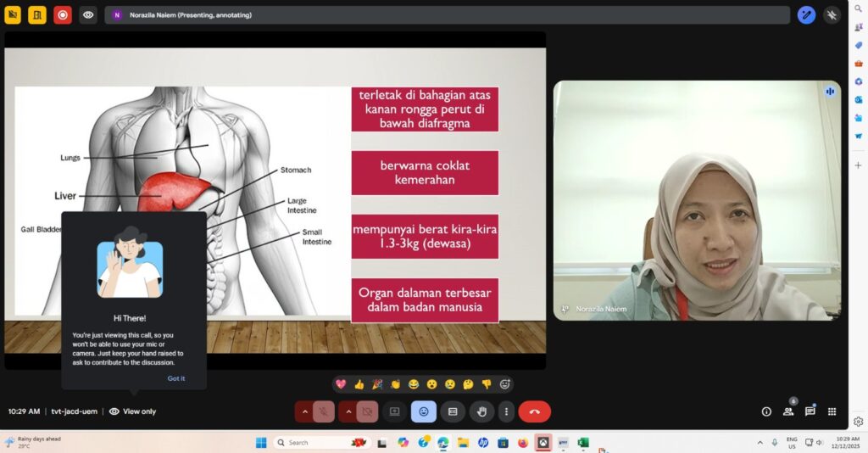This screenshot has width=868, height=453.
Task: Click the red leave call button
Action: click(x=534, y=411)
